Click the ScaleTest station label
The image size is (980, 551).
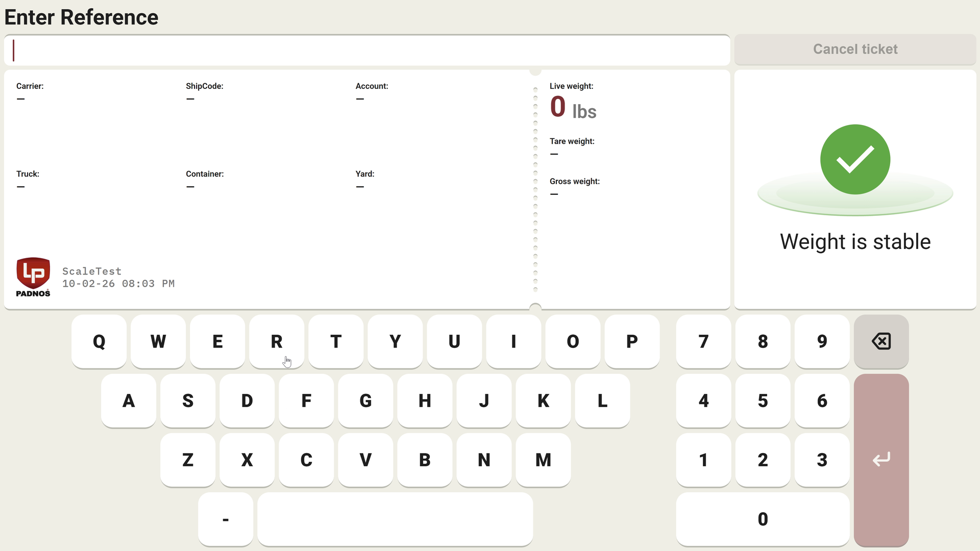[92, 271]
